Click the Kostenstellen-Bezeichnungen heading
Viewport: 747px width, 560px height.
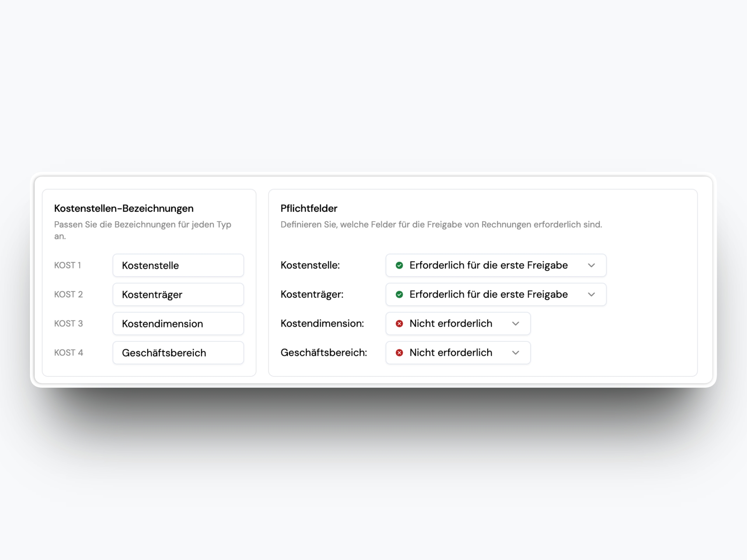click(x=124, y=208)
